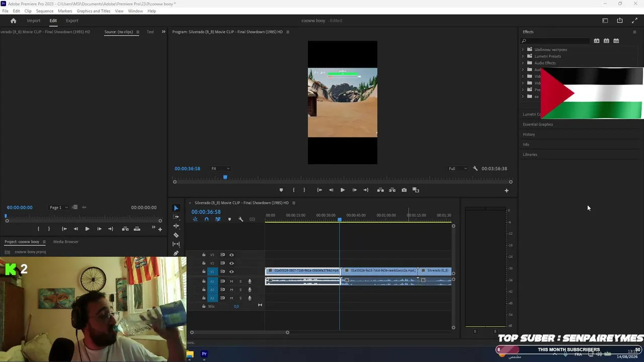Open the Sequence menu
The height and width of the screenshot is (362, 644).
pyautogui.click(x=45, y=11)
